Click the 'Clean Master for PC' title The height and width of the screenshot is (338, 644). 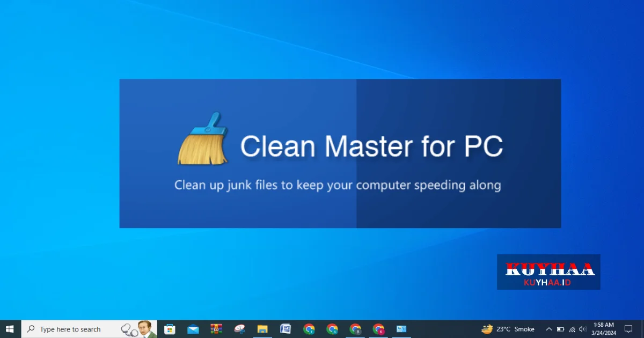tap(371, 146)
